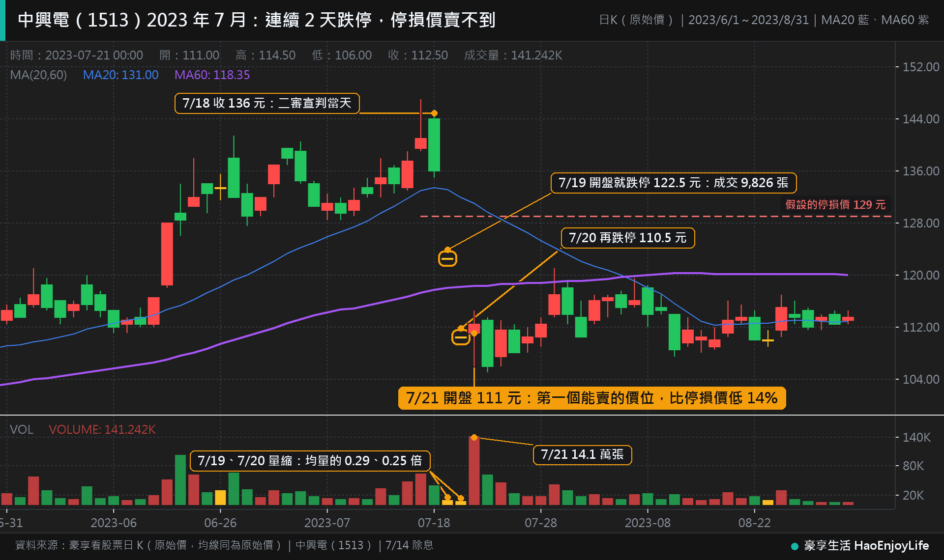Click the 低：106.00 low price
Screen dimensions: 944x560
(342, 55)
